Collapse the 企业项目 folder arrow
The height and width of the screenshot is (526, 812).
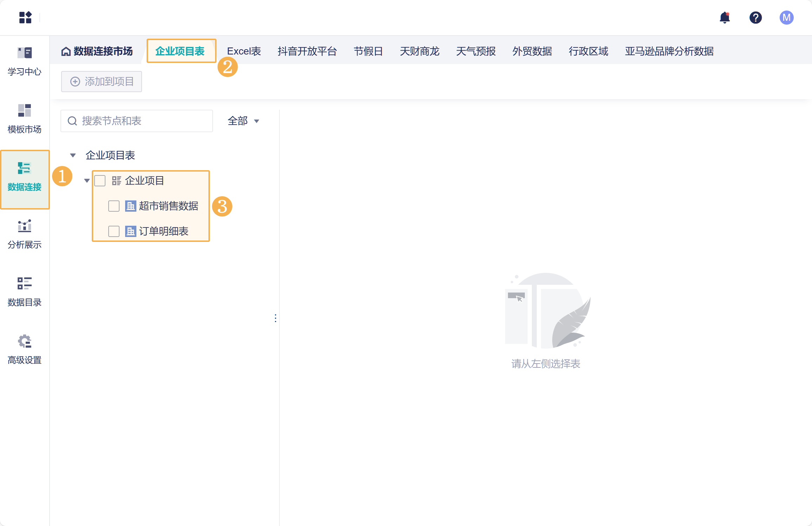click(87, 181)
